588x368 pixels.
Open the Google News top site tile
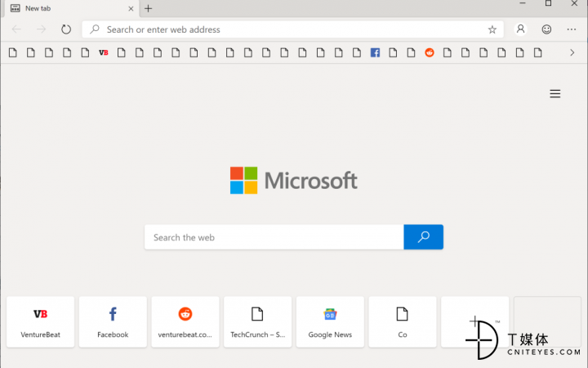pos(330,322)
